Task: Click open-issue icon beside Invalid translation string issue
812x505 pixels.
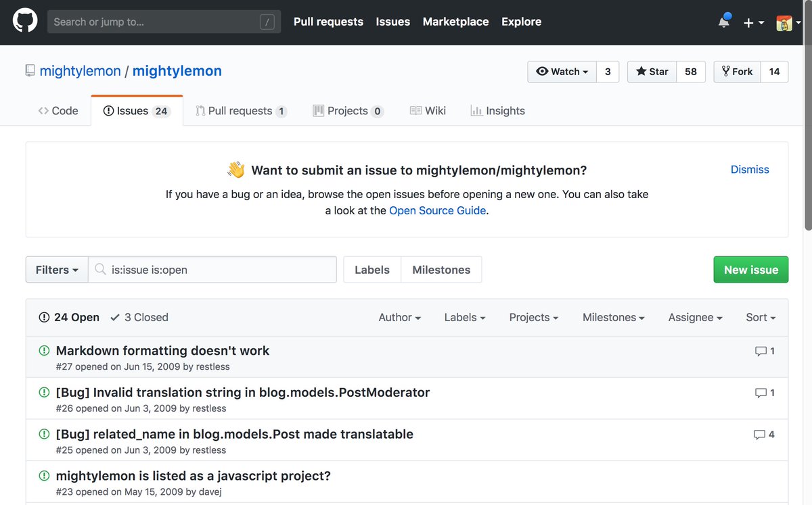Action: click(44, 392)
